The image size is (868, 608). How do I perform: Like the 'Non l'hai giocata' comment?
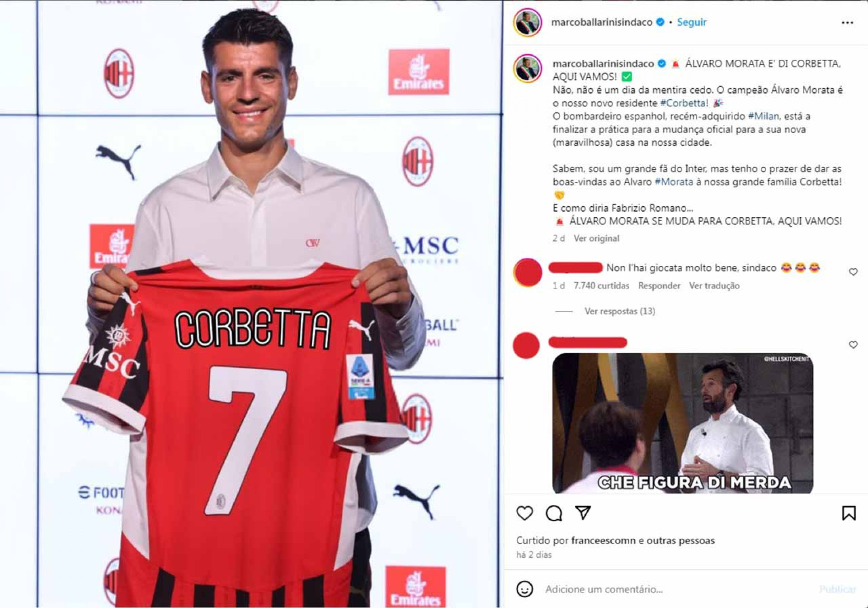(x=853, y=272)
